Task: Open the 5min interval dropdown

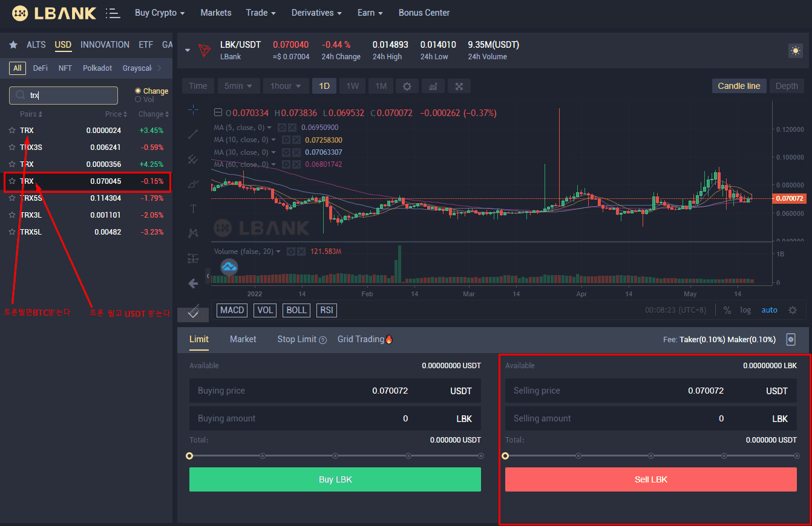Action: (x=238, y=86)
